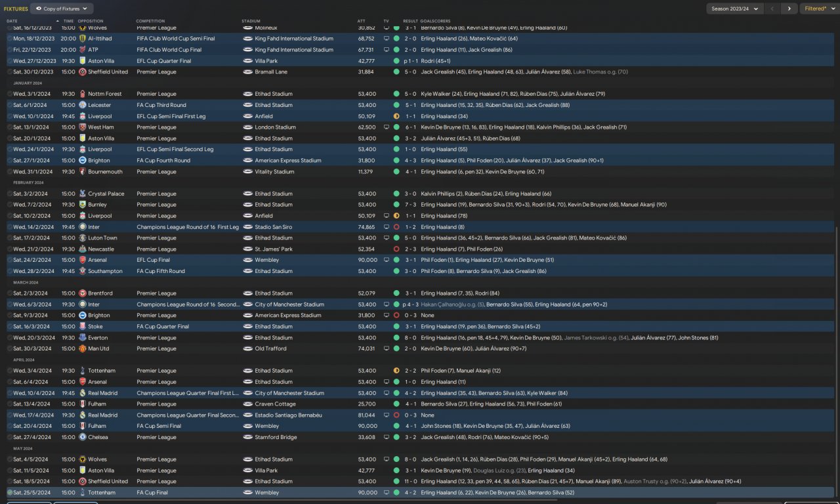Select the checkbox on West Ham 13/1/2024 row
The height and width of the screenshot is (504, 840).
pyautogui.click(x=10, y=127)
